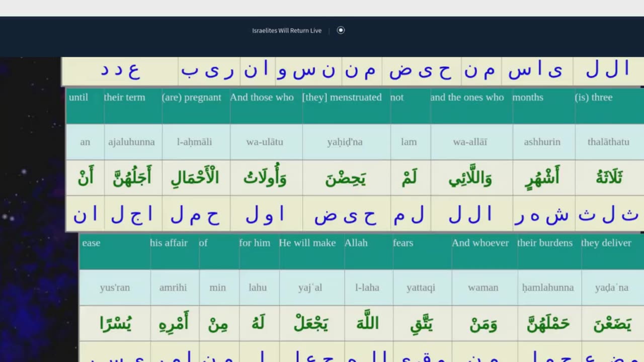The image size is (644, 362).
Task: Select the transliteration 'wa-ulātu'
Action: tap(264, 142)
